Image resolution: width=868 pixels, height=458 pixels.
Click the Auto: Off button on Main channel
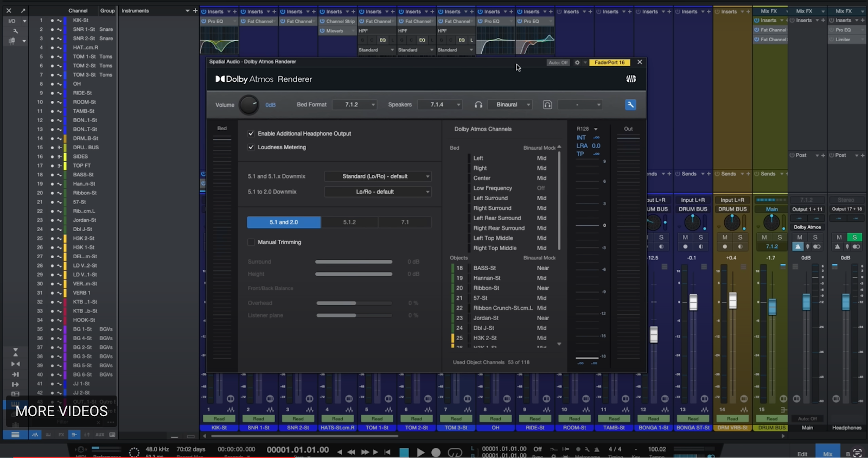point(807,419)
